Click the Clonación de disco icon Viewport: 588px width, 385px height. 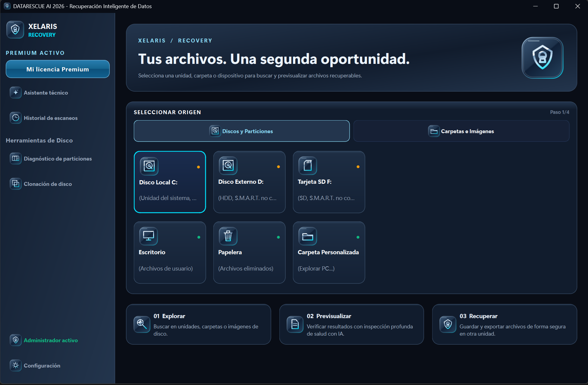[x=16, y=184]
